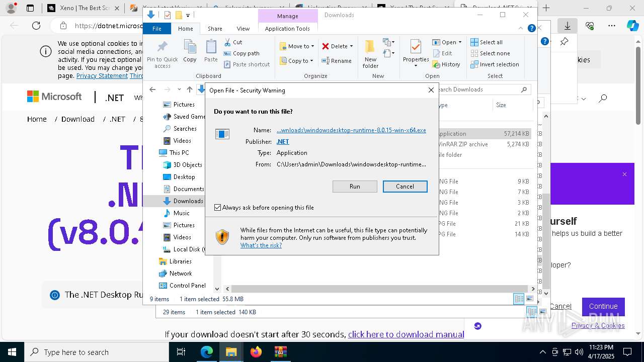644x362 pixels.
Task: Select Searches in navigation tree
Action: click(180, 129)
